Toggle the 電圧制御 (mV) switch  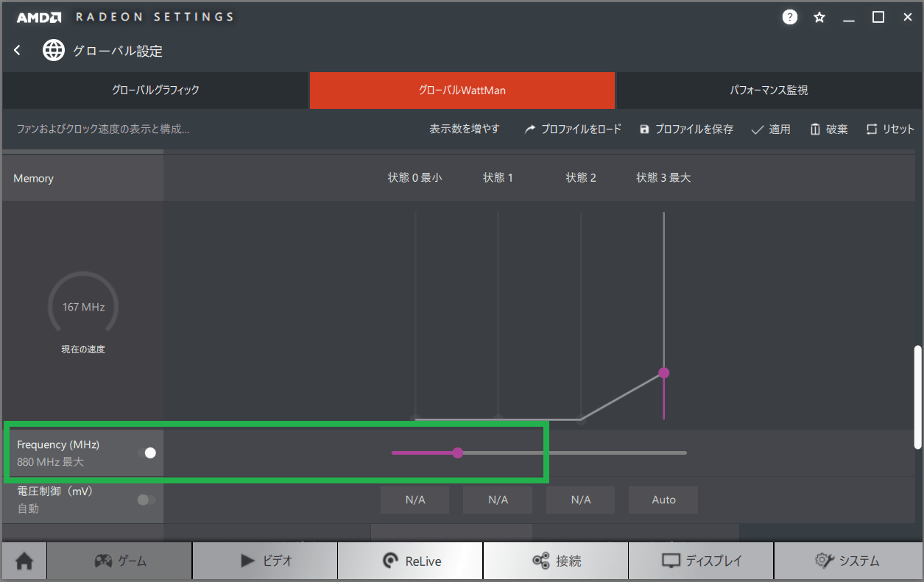(x=147, y=500)
